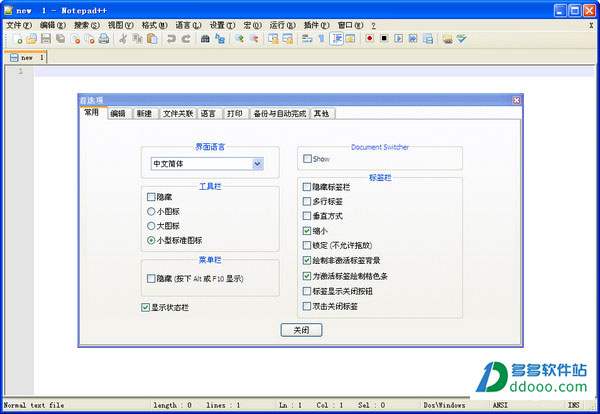This screenshot has width=600, height=414.
Task: Click the Paste clipboard icon
Action: point(152,39)
